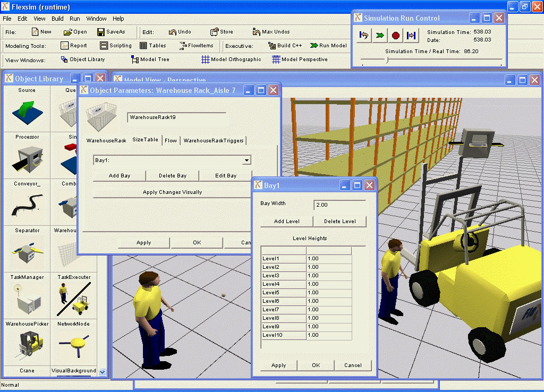The height and width of the screenshot is (392, 544).
Task: Switch to the Flow tab
Action: pos(171,141)
